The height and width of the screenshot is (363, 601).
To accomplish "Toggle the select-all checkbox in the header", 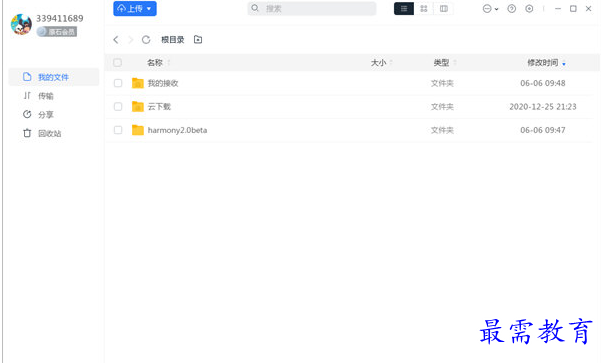I will click(118, 62).
